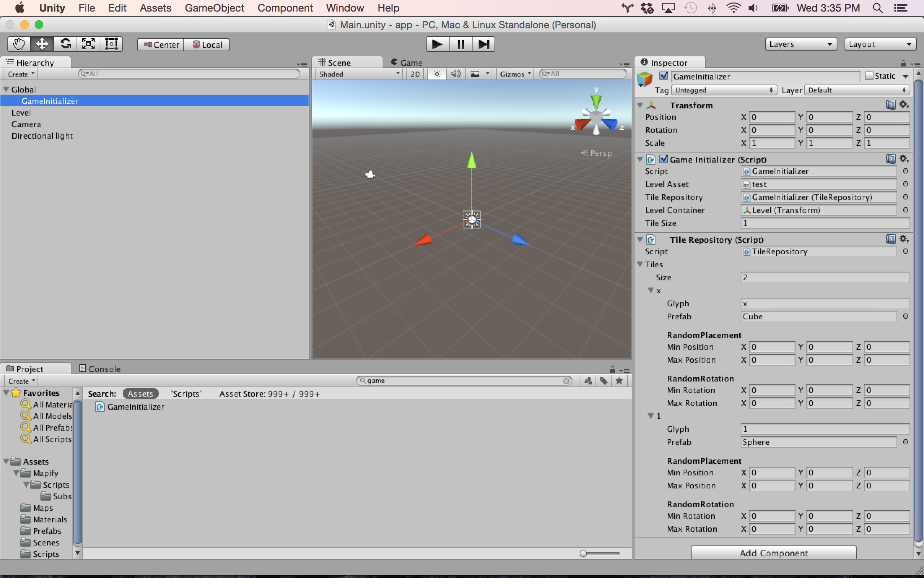Screen dimensions: 924x578
Task: Search by type filter icon in Project
Action: click(x=588, y=381)
